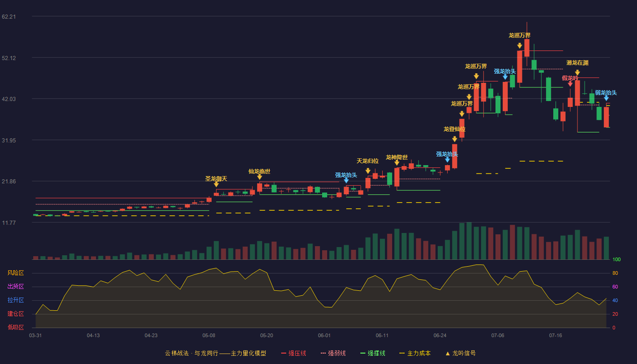Click the 圣龙御天 yellow arrow marker
Screen dimensions: 637x364
(x=216, y=184)
